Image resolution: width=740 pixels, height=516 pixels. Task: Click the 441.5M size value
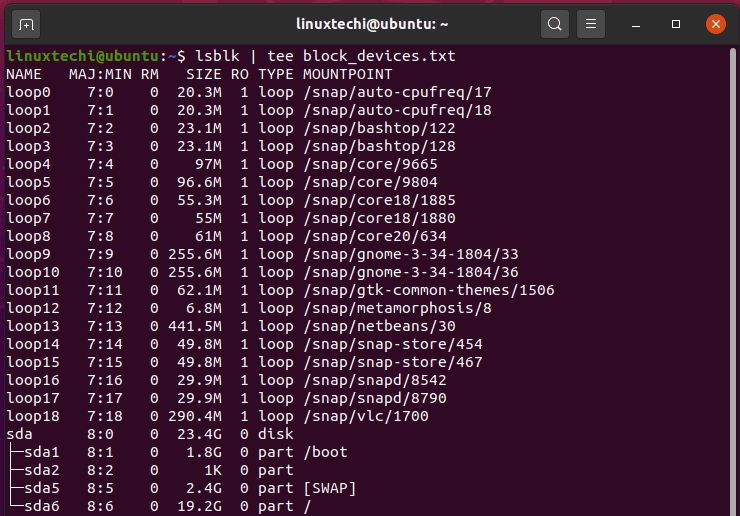pos(195,326)
